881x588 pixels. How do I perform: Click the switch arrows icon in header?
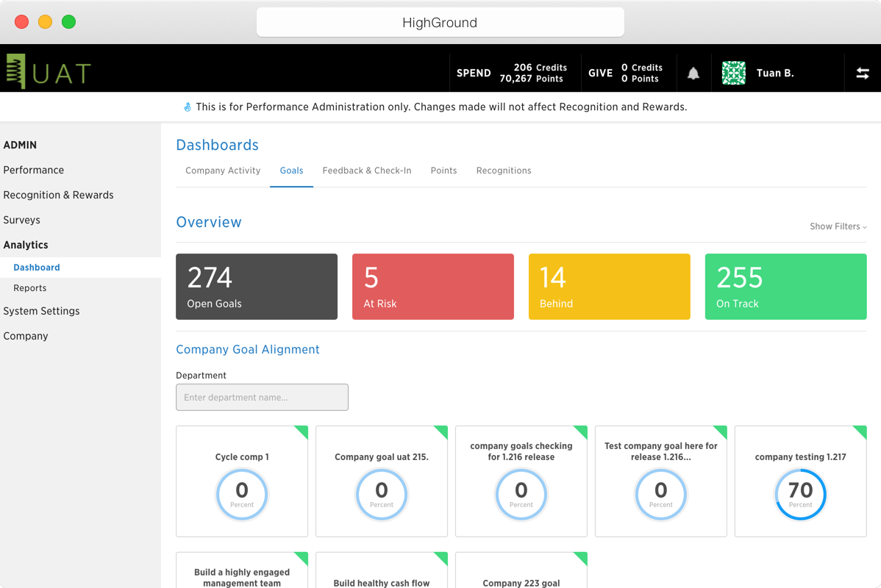pos(863,73)
